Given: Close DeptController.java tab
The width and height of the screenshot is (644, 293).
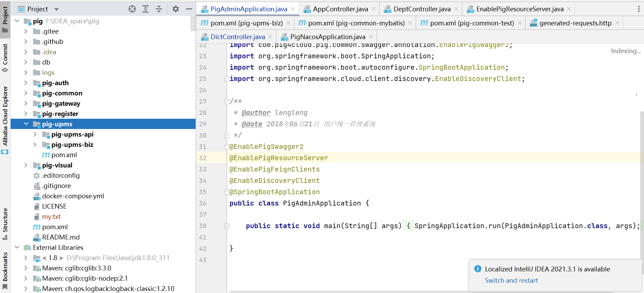Looking at the screenshot, I should tap(456, 9).
